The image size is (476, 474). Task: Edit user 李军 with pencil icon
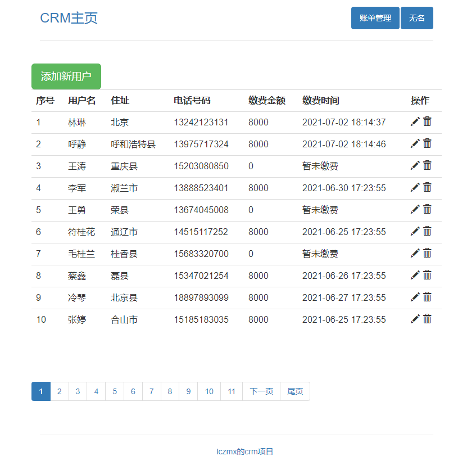(x=415, y=187)
